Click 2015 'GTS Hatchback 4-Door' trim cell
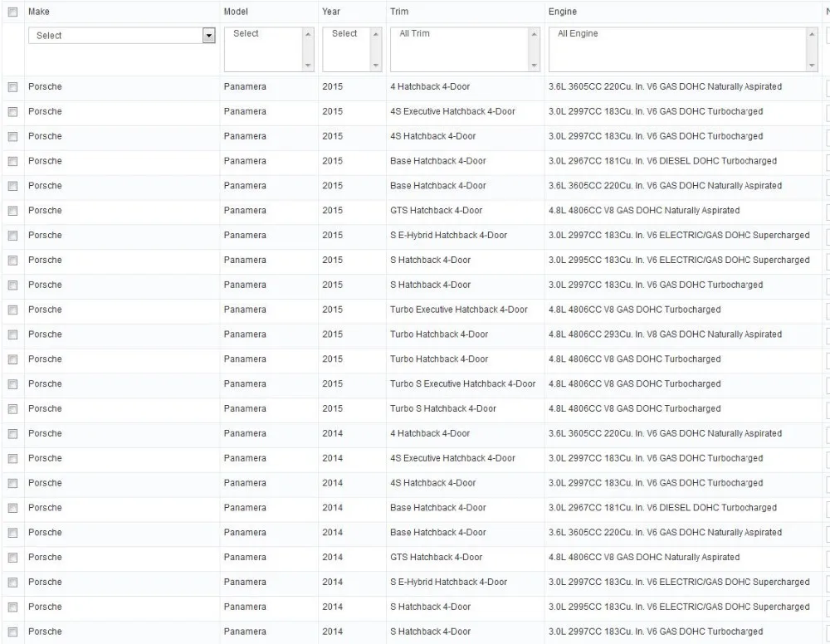The image size is (830, 644). 437,211
